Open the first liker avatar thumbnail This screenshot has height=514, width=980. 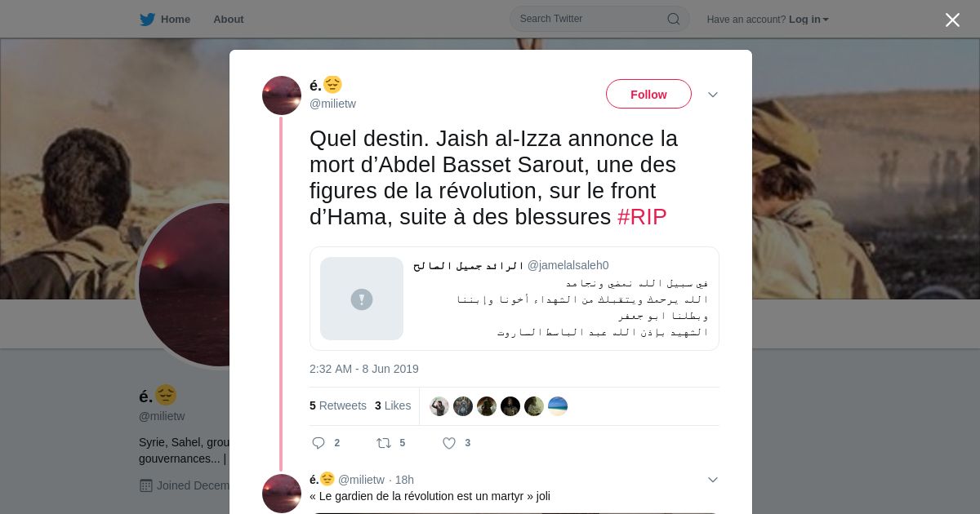pos(439,406)
